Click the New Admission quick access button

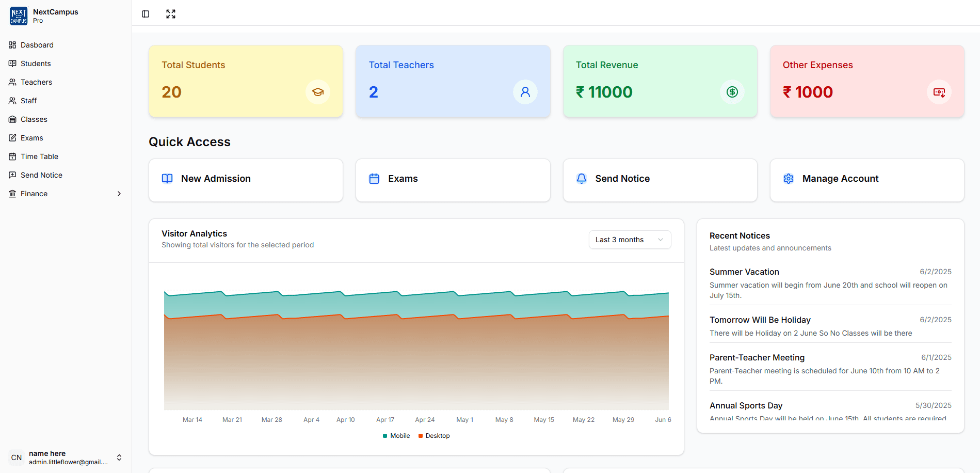246,180
